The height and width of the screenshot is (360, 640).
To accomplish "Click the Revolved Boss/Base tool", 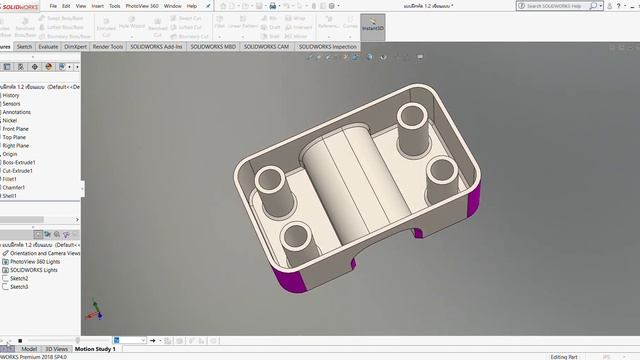I will pyautogui.click(x=25, y=27).
